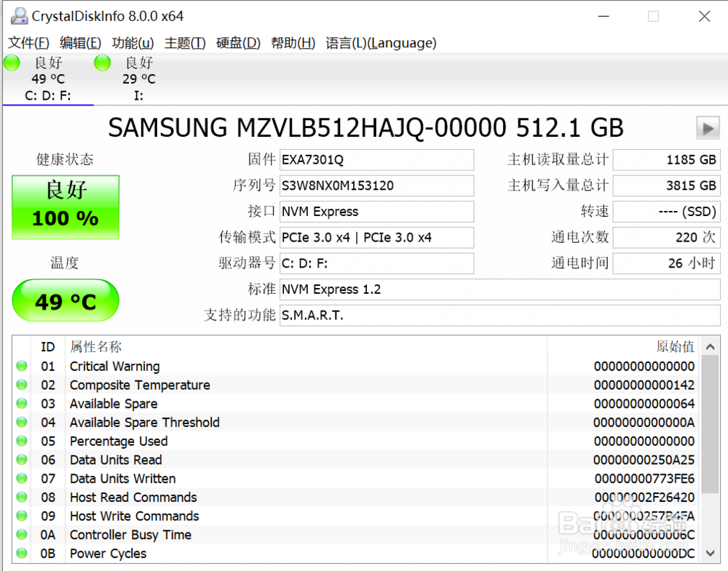
Task: Click the 良好 100 % health status button
Action: (x=66, y=207)
